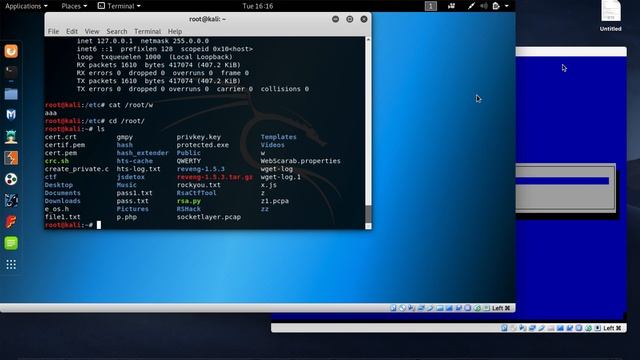
Task: Open the Untitled file on desktop
Action: coord(611,16)
